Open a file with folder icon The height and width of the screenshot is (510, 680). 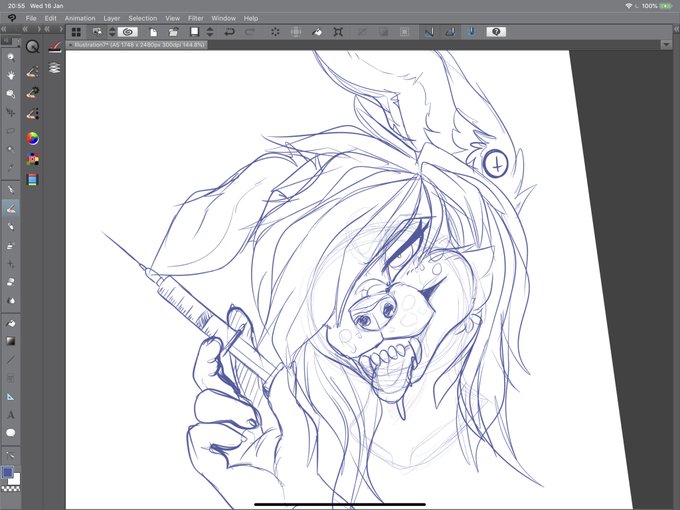pos(173,32)
